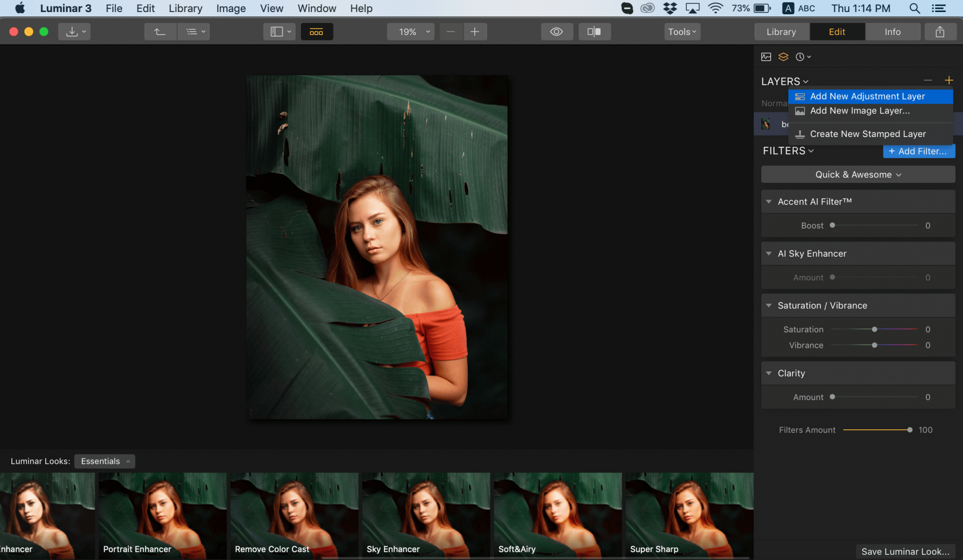
Task: Click the back to library arrow icon
Action: pyautogui.click(x=160, y=32)
